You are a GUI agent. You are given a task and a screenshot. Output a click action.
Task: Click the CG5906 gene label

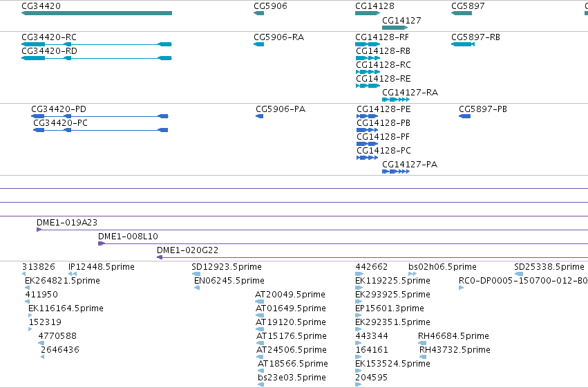[270, 6]
